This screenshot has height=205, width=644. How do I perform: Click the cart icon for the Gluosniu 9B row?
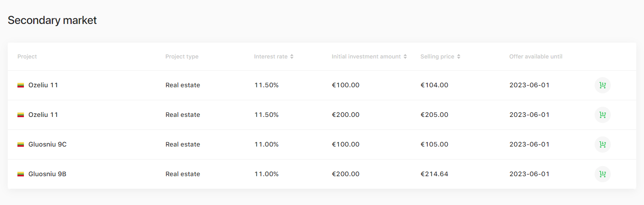pyautogui.click(x=602, y=174)
